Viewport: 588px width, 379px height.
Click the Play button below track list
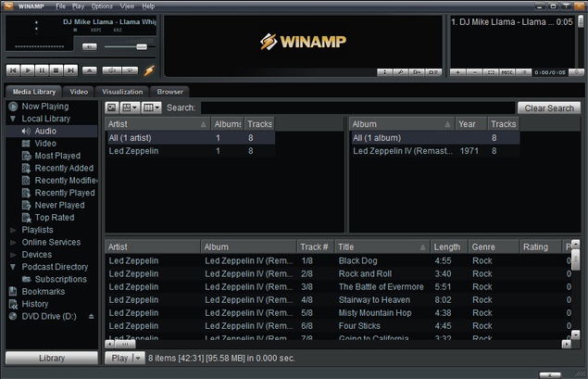[x=119, y=358]
